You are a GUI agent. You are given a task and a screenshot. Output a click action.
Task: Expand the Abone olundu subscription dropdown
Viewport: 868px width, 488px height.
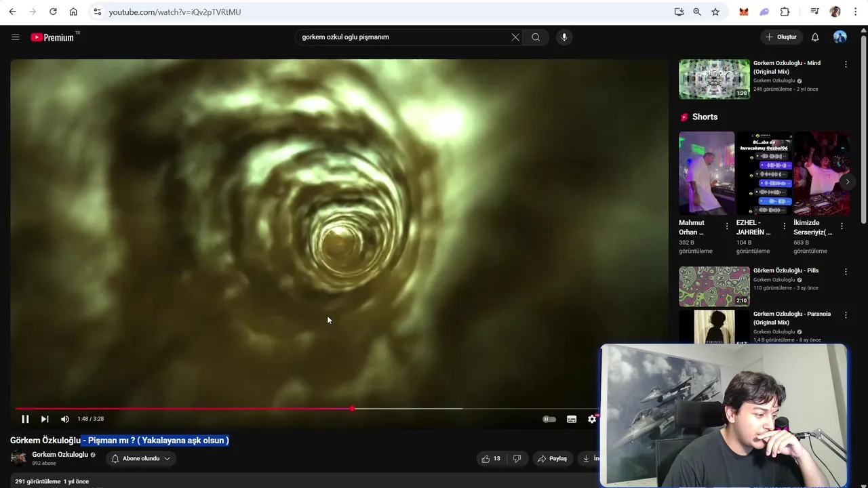pyautogui.click(x=141, y=459)
